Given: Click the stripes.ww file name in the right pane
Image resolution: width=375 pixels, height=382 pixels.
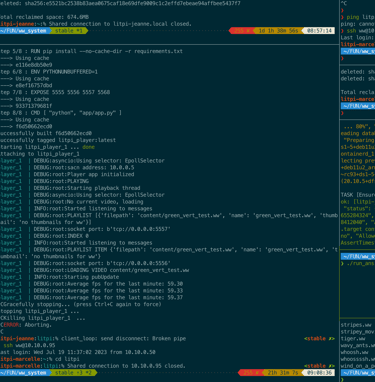Looking at the screenshot, I should (356, 325).
